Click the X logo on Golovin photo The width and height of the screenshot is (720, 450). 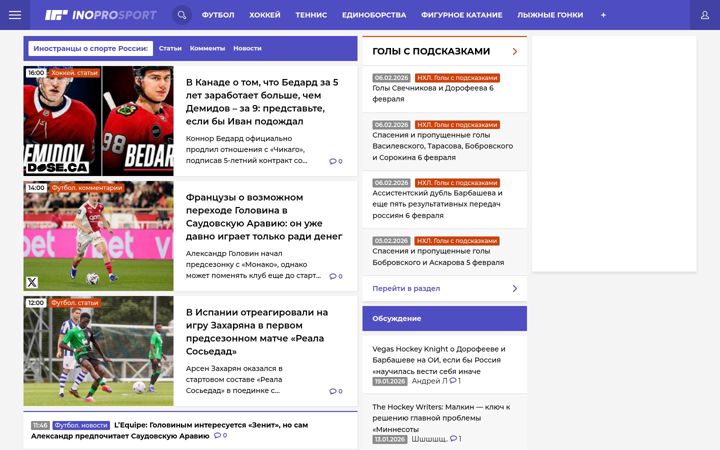point(32,282)
